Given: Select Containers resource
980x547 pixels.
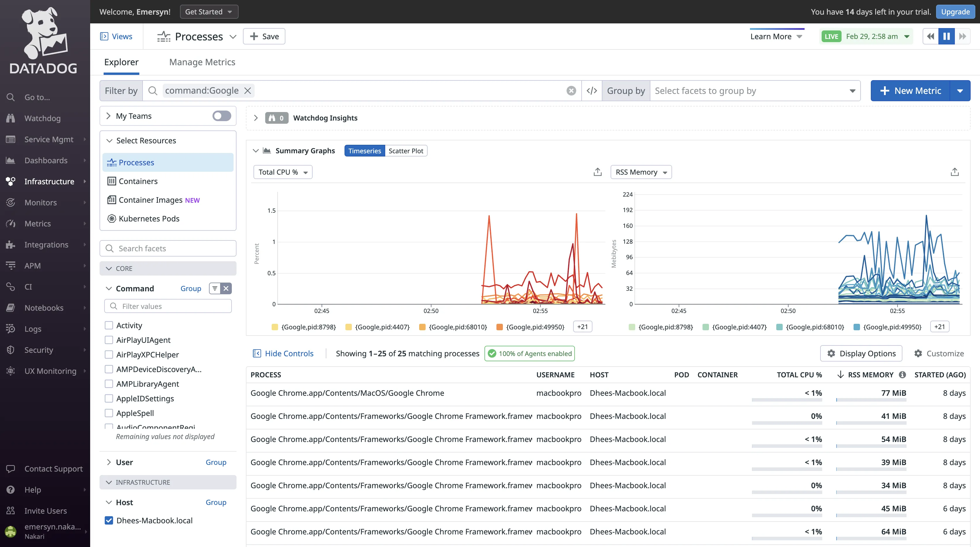Looking at the screenshot, I should tap(168, 181).
